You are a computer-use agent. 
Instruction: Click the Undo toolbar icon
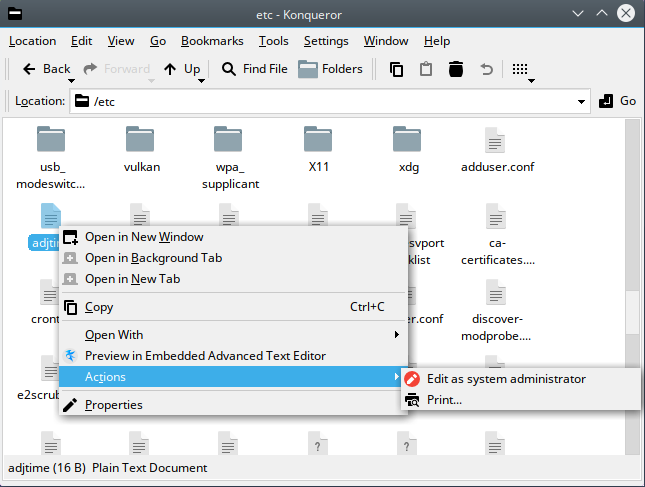(486, 69)
